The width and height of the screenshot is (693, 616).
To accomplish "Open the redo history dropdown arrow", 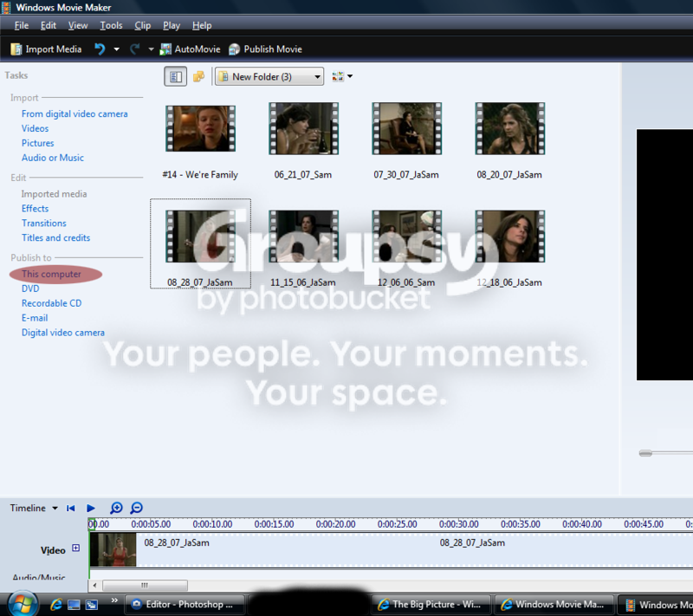I will coord(151,49).
